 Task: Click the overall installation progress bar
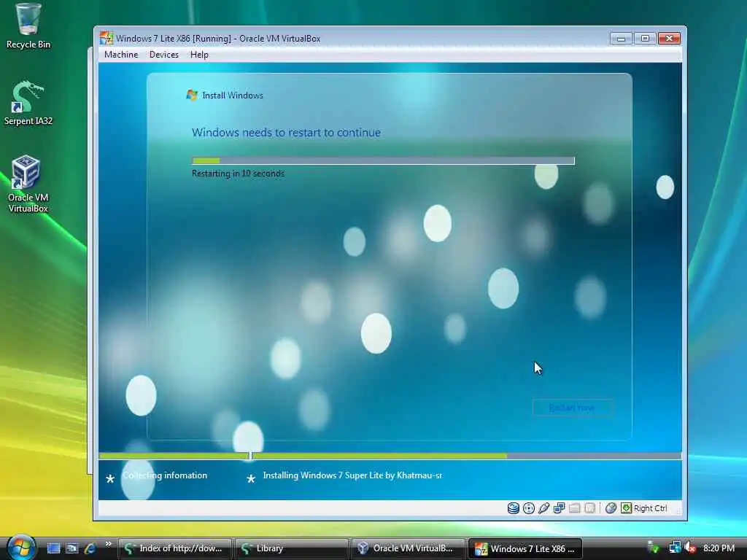point(390,456)
